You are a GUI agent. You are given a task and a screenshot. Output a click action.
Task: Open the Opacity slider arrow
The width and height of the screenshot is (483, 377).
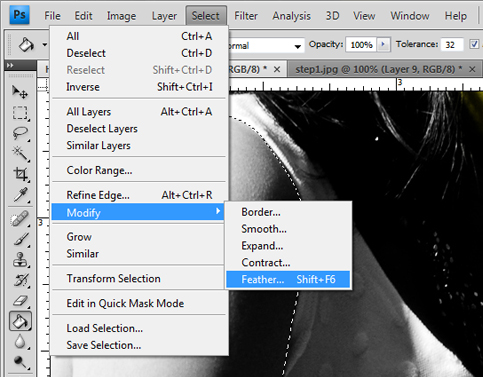pos(383,44)
